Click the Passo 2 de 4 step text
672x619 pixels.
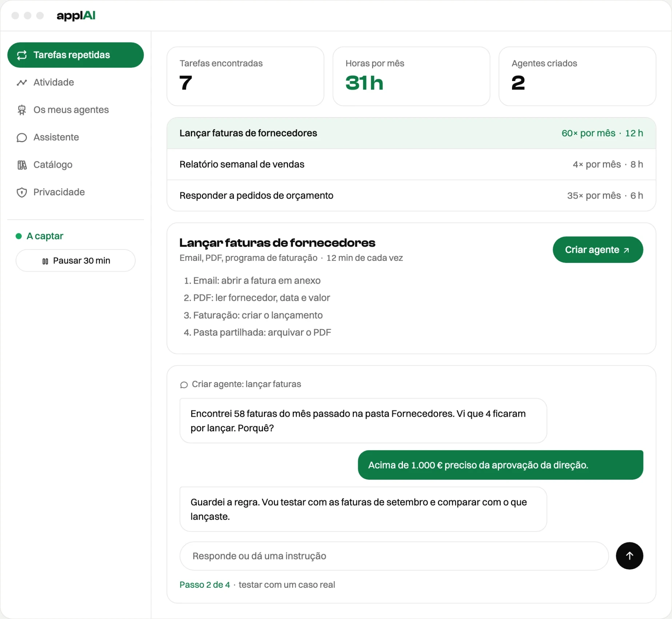[x=205, y=585]
